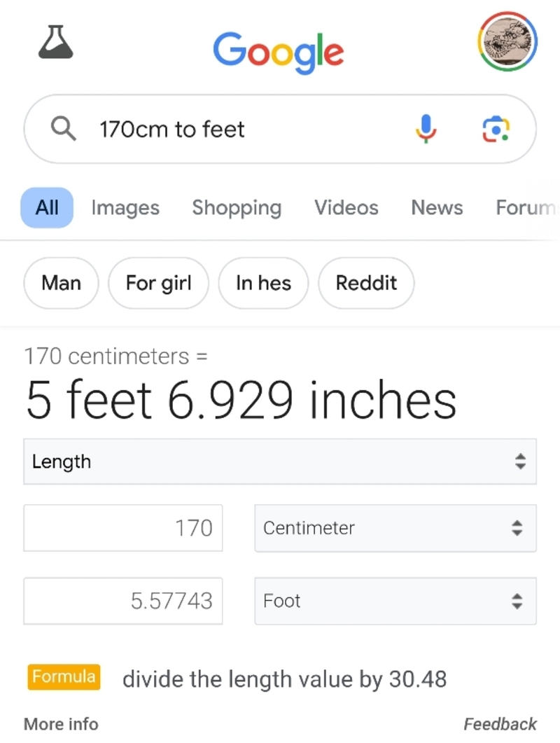This screenshot has height=743, width=560.
Task: Click the 170 value input field
Action: click(x=122, y=528)
